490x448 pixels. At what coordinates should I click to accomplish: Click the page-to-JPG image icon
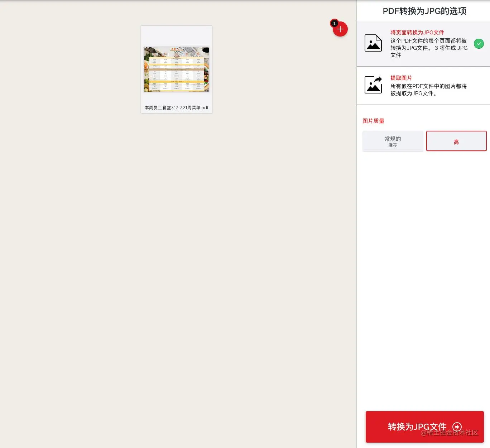(373, 43)
